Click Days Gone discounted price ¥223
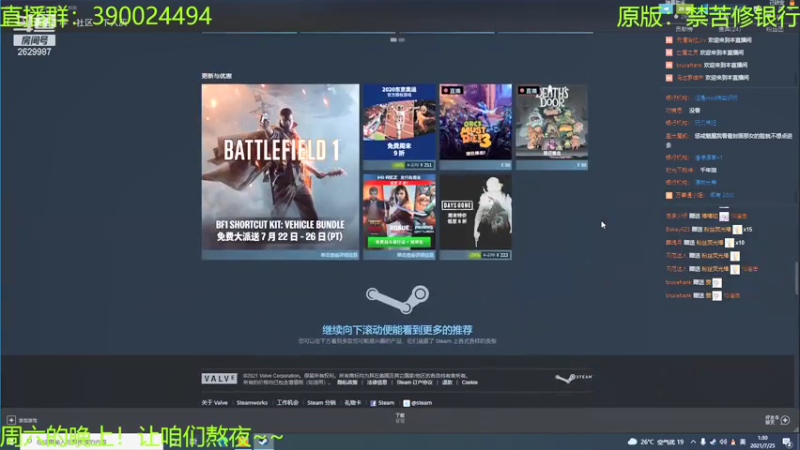Viewport: 800px width, 450px height. [x=501, y=255]
